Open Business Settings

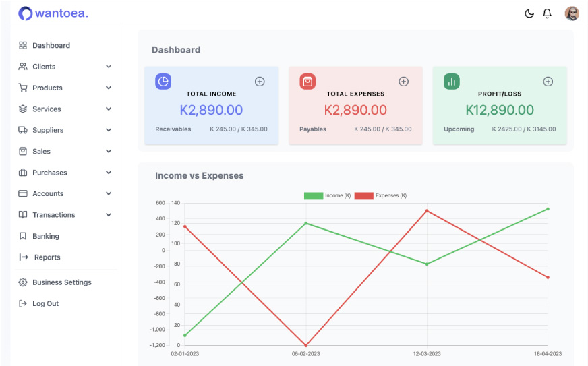[x=61, y=282]
